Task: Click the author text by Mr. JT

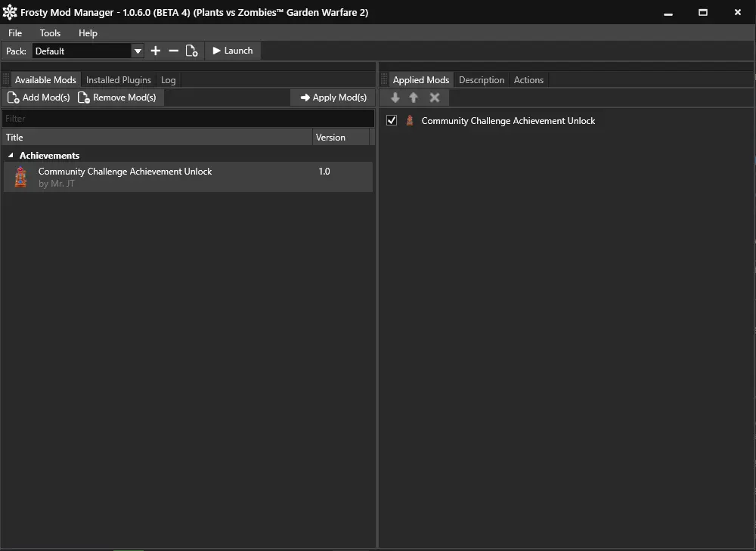Action: (57, 184)
